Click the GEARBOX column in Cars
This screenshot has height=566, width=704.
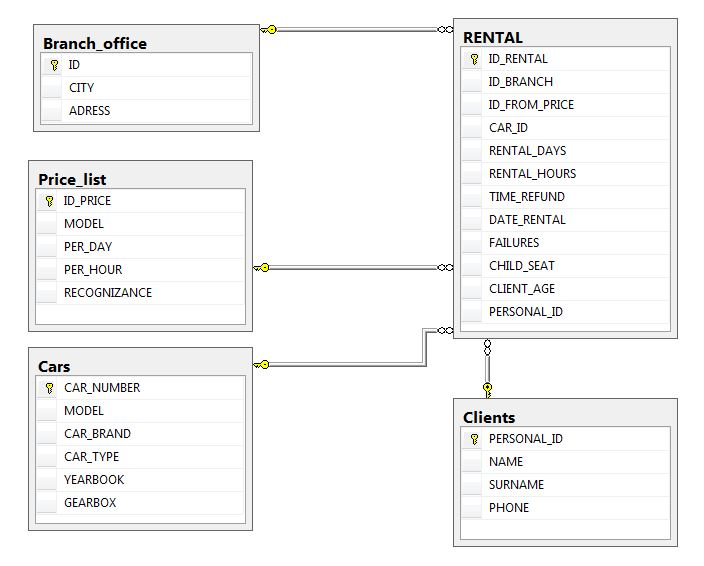(90, 503)
